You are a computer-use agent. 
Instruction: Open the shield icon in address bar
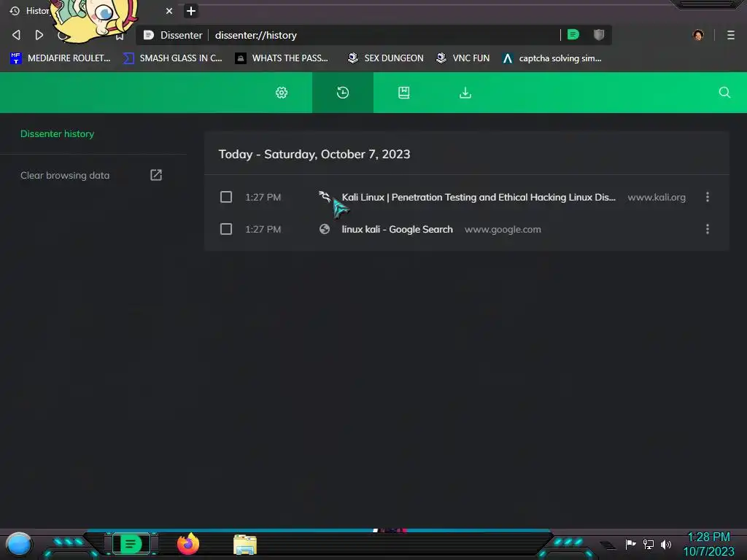599,34
